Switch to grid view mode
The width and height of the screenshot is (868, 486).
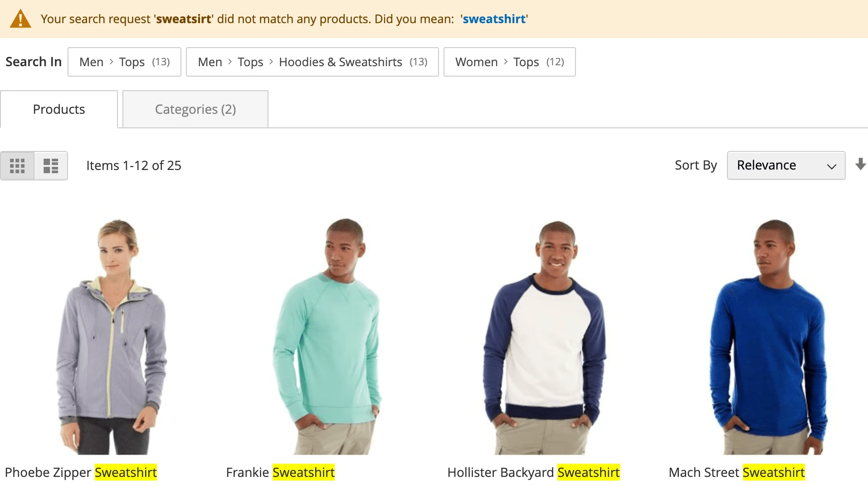point(18,165)
